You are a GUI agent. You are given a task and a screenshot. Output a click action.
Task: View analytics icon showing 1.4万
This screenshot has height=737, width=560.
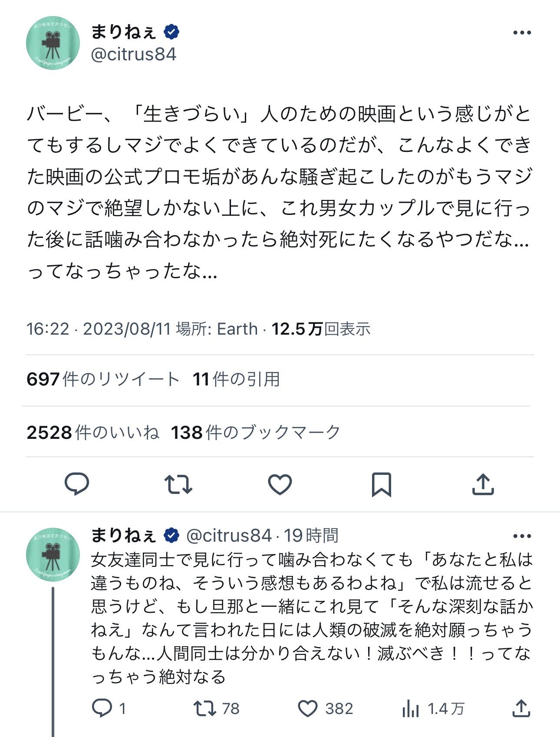[x=411, y=709]
